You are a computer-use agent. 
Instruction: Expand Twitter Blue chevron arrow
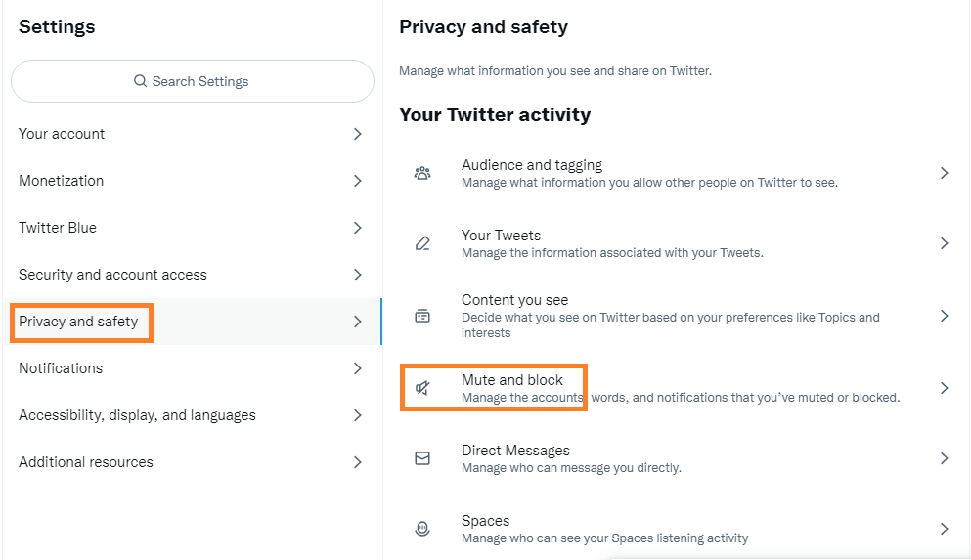pos(357,228)
